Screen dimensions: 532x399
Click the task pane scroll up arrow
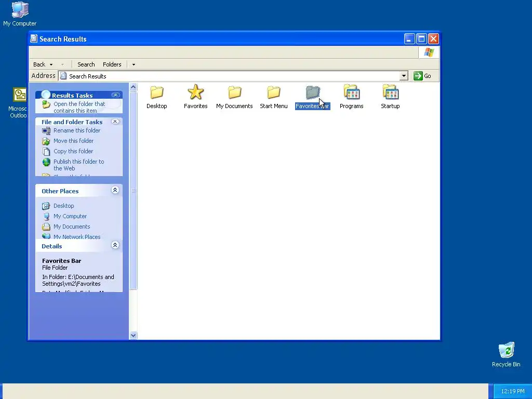pos(134,87)
